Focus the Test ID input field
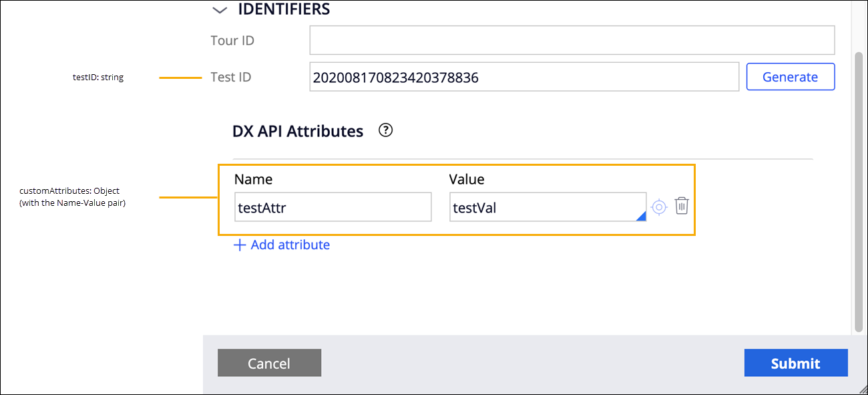Image resolution: width=868 pixels, height=395 pixels. (x=523, y=77)
